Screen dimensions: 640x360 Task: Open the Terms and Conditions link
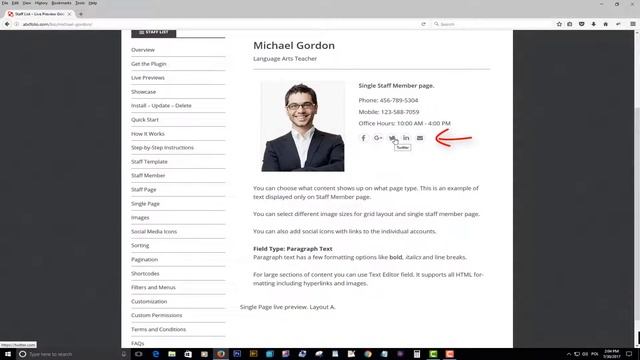158,329
